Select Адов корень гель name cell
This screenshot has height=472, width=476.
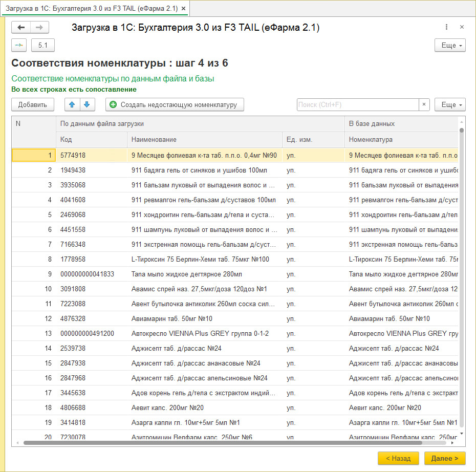pyautogui.click(x=205, y=393)
